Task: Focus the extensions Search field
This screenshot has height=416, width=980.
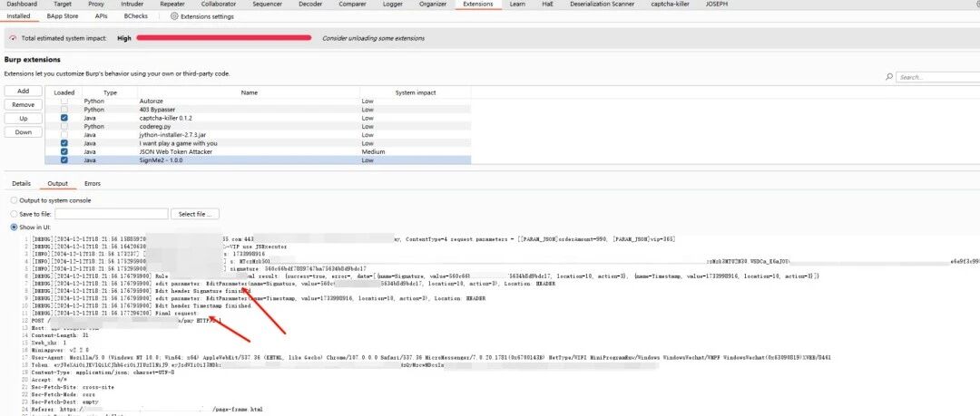Action: [x=937, y=77]
